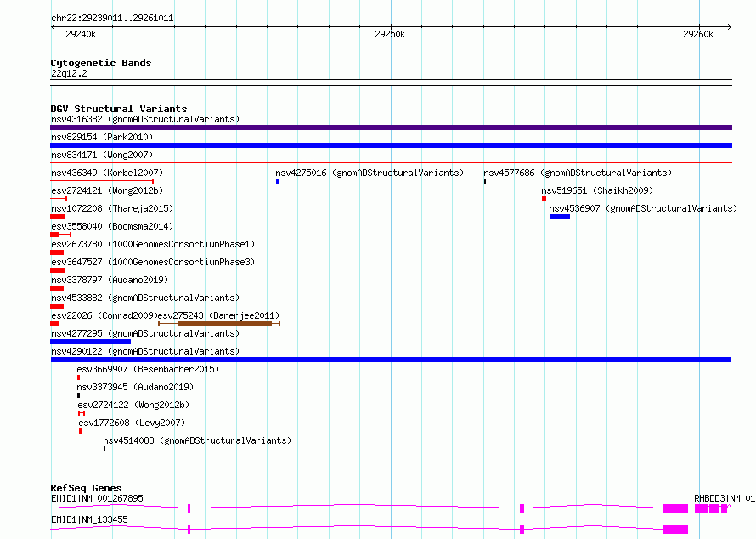
Task: Open esv2673780 1000GenomesConsortiumPhase1 variant
Action: pos(153,244)
